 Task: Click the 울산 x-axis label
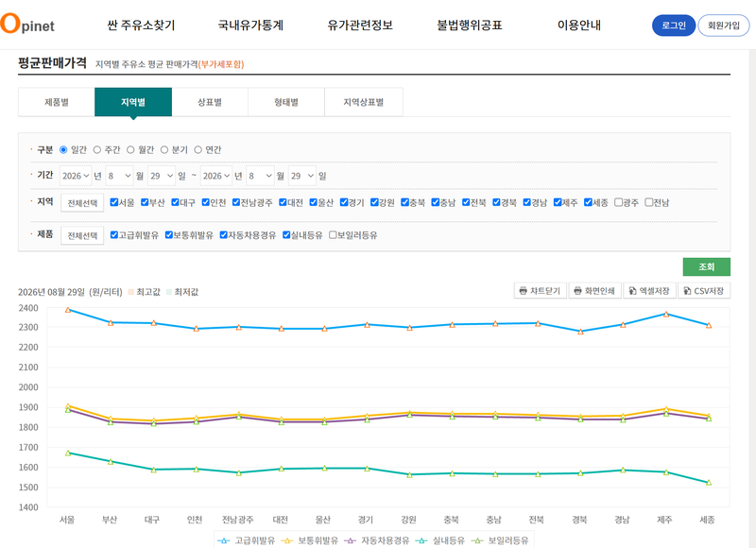(323, 520)
